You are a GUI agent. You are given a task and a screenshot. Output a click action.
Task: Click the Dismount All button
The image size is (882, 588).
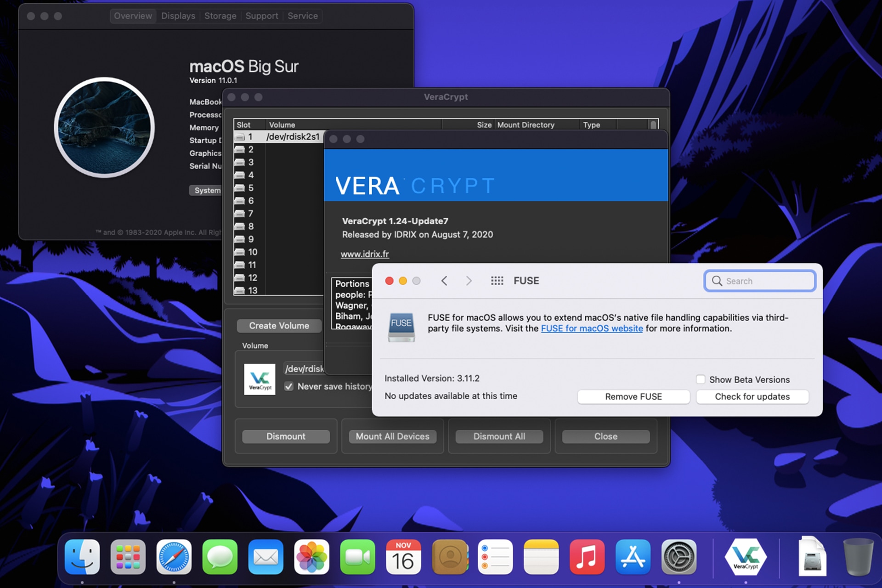[x=499, y=436]
